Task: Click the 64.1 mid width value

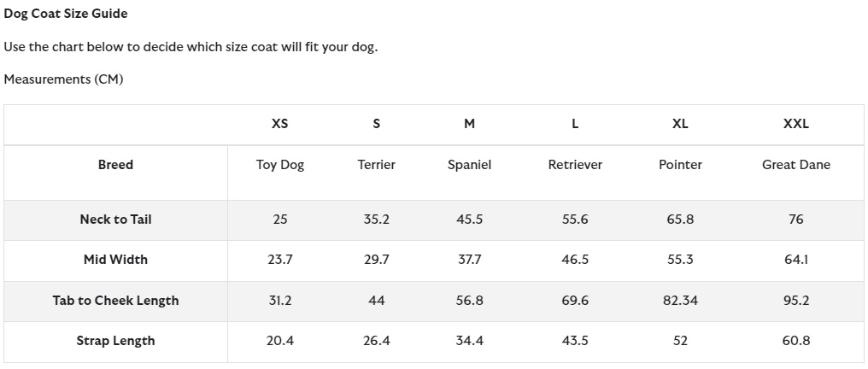Action: pyautogui.click(x=795, y=260)
